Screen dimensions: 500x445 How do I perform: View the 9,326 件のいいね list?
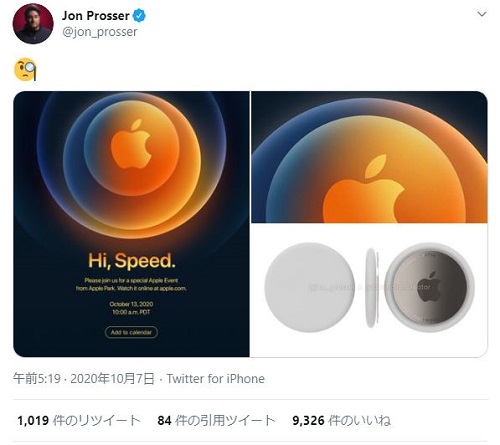[x=342, y=420]
